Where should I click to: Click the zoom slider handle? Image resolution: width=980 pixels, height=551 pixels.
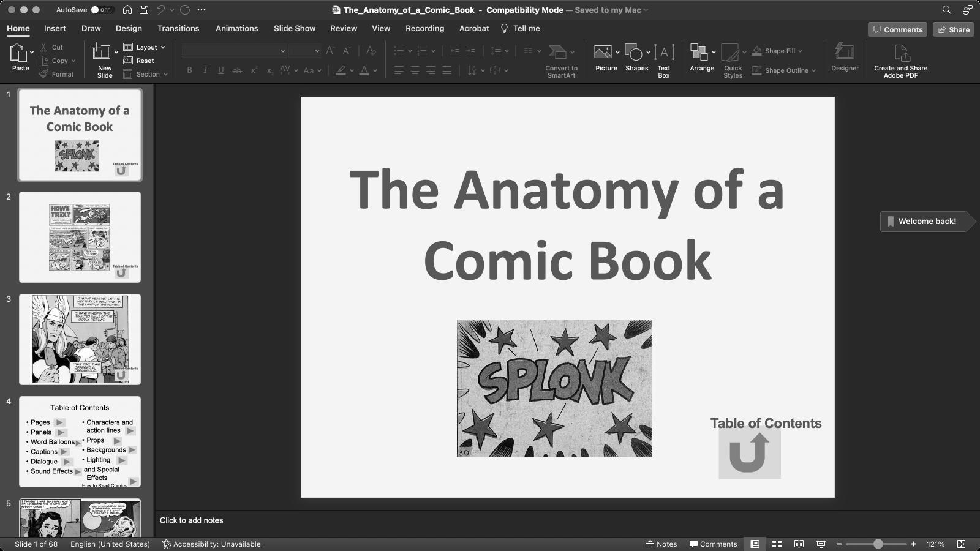pyautogui.click(x=878, y=544)
